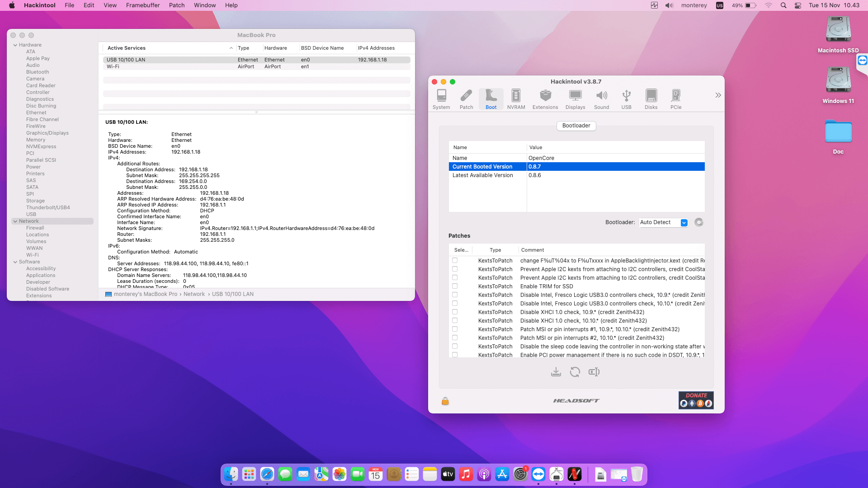Select Applications under Software in the sidebar
The image size is (868, 488).
(x=41, y=276)
